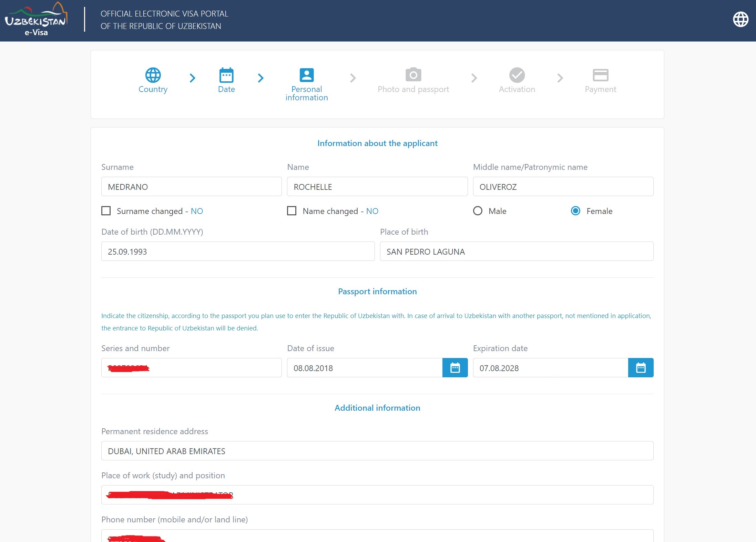Screen dimensions: 756x542
Task: Click the Personal information person icon
Action: coord(306,75)
